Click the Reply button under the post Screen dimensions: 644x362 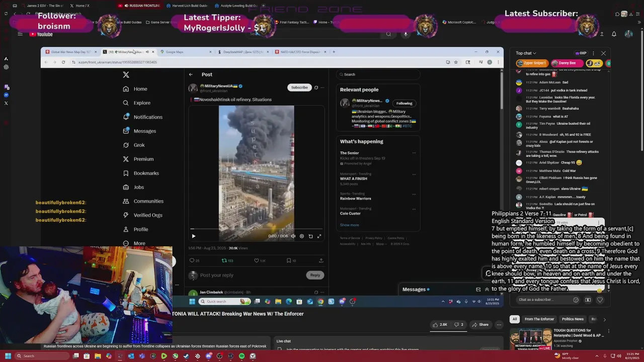[x=315, y=275]
